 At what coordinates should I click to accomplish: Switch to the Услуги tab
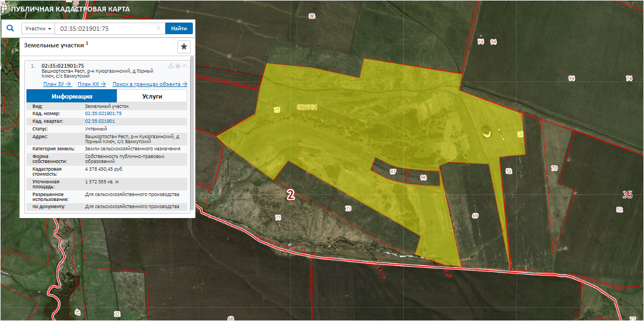[x=152, y=96]
